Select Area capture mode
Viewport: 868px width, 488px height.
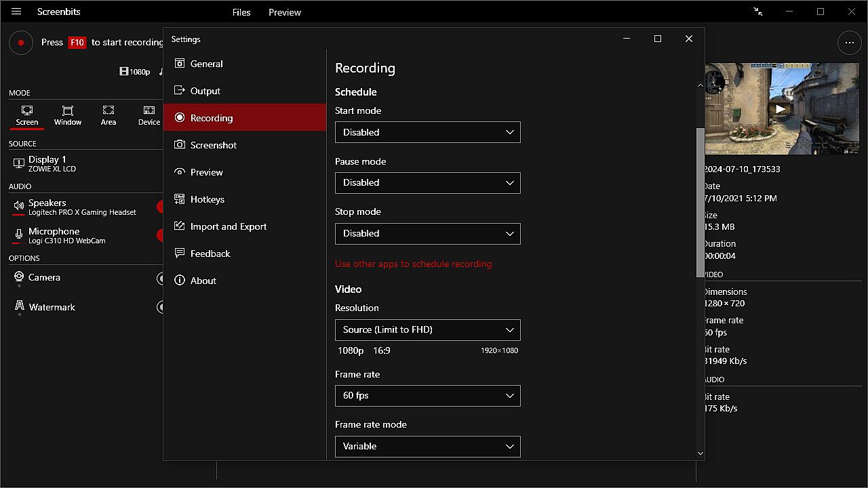pyautogui.click(x=108, y=115)
